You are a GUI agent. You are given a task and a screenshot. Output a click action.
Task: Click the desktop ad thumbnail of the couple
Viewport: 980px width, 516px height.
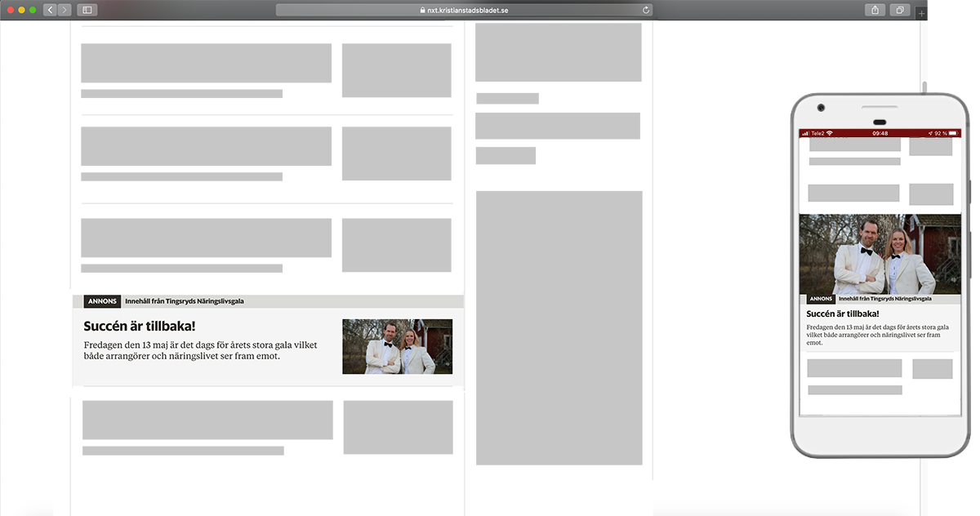tap(397, 346)
